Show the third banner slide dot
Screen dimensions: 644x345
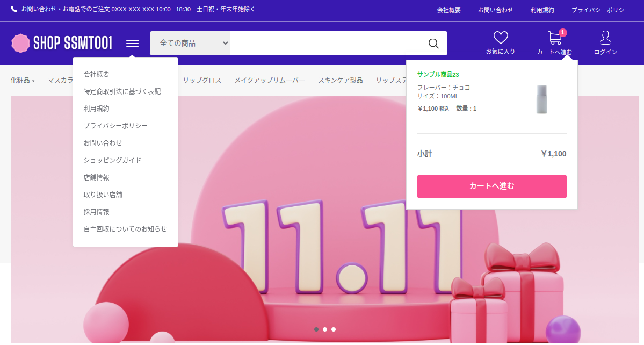pos(334,329)
